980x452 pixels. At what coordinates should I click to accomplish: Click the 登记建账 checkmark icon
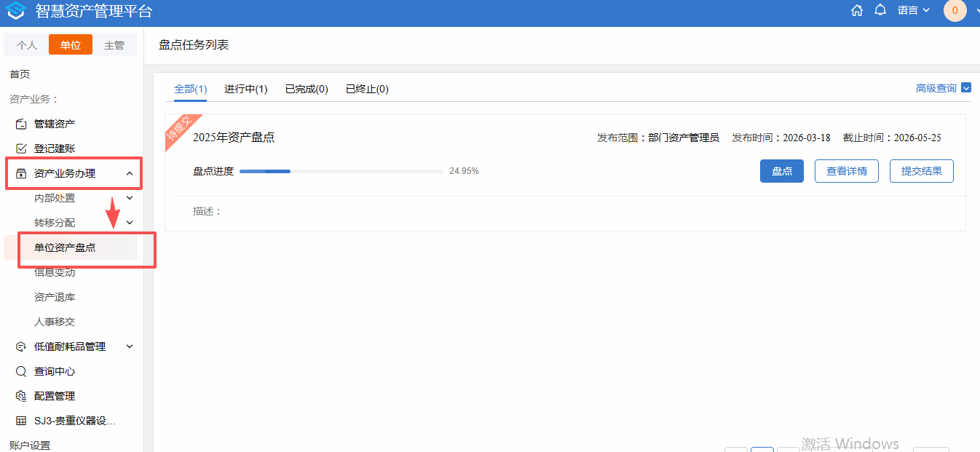(x=21, y=148)
